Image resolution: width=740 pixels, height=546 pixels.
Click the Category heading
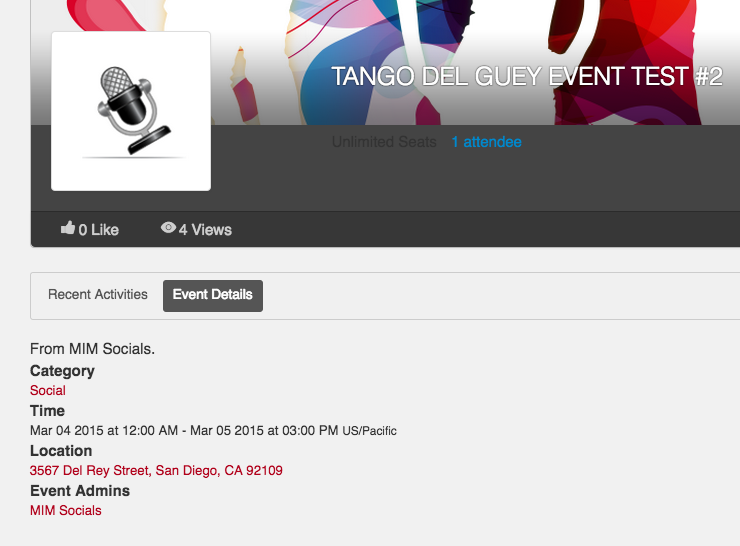tap(62, 371)
